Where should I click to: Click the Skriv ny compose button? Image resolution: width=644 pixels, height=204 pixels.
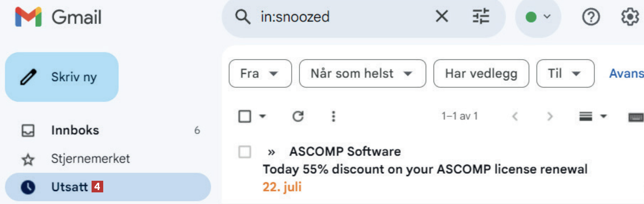tap(62, 77)
